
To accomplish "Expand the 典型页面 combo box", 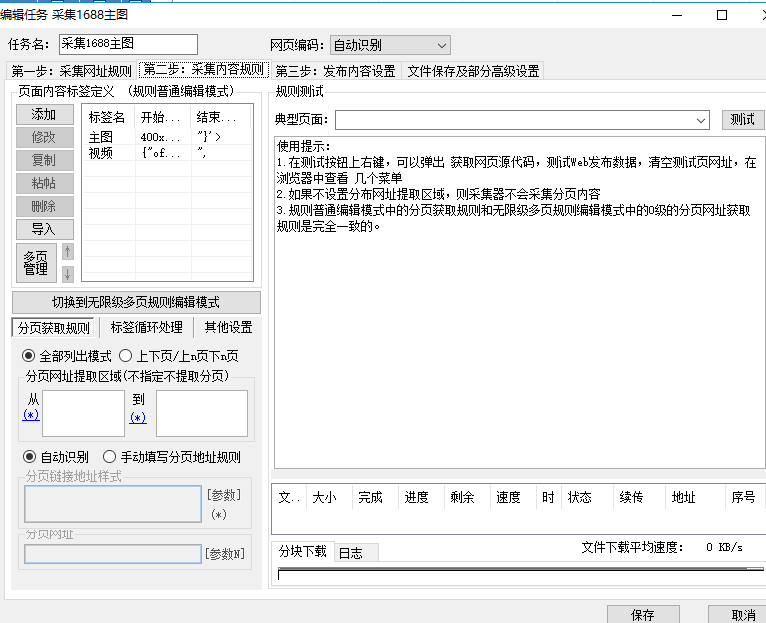I will coord(701,120).
